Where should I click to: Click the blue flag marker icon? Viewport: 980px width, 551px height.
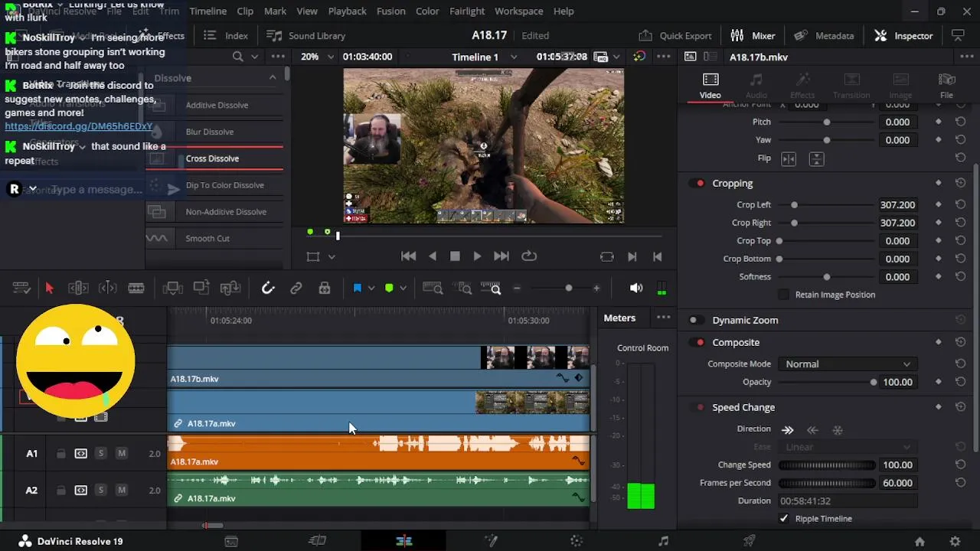[x=357, y=289]
